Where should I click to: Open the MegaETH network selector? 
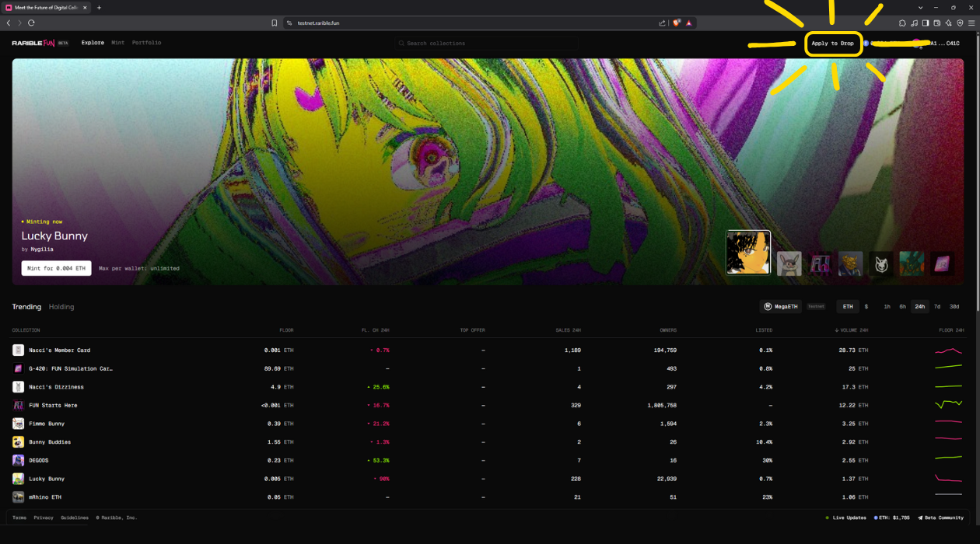780,307
